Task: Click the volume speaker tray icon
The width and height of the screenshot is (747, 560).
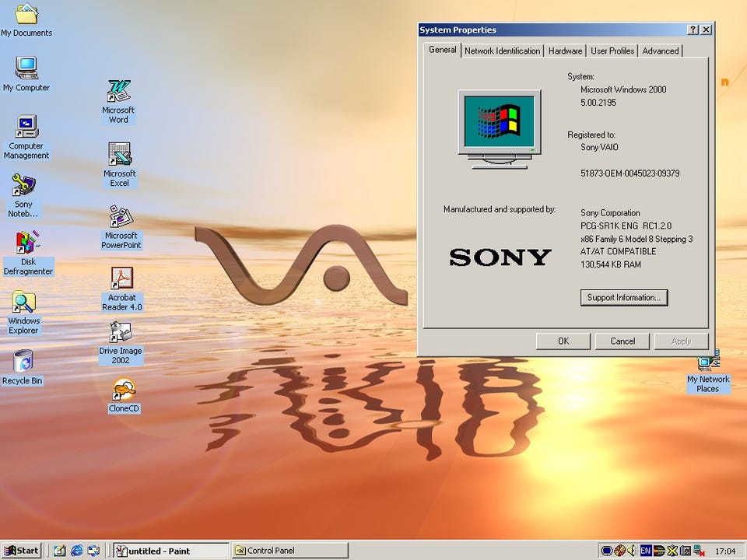Action: click(x=632, y=551)
